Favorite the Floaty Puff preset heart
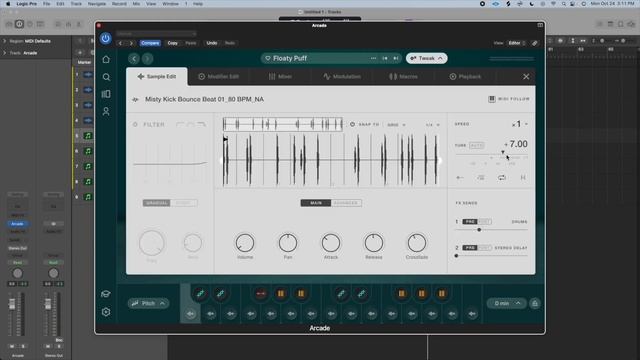Viewport: 640px width, 360px height. pyautogui.click(x=268, y=58)
